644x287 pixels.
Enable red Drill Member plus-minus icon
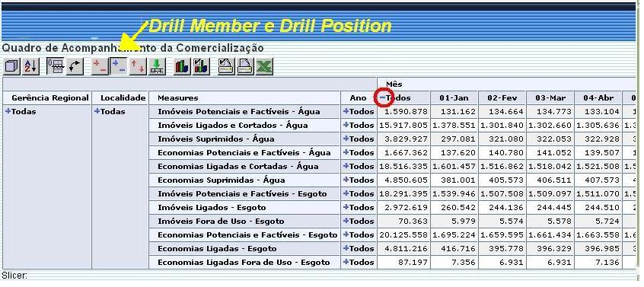(x=100, y=66)
